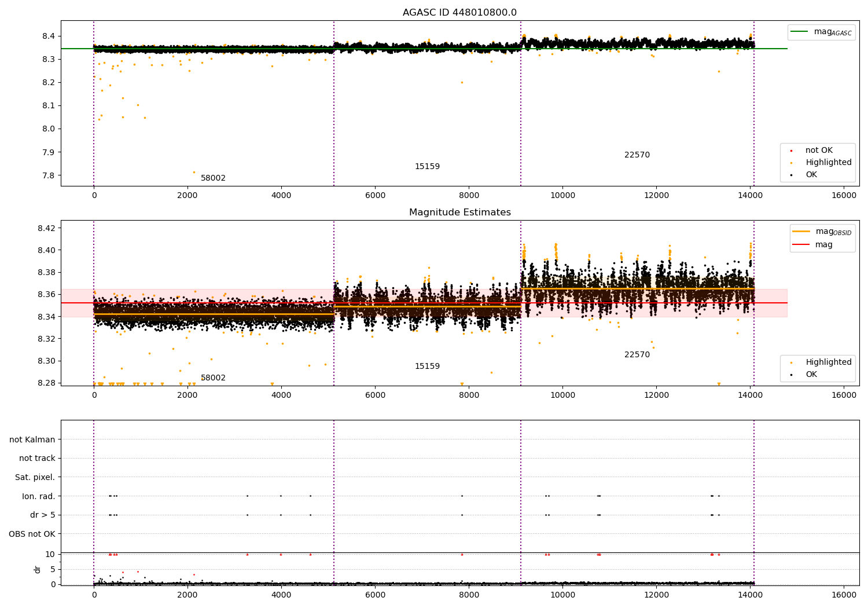Click the orange outlier point near 7.8 magnitude

(x=194, y=172)
